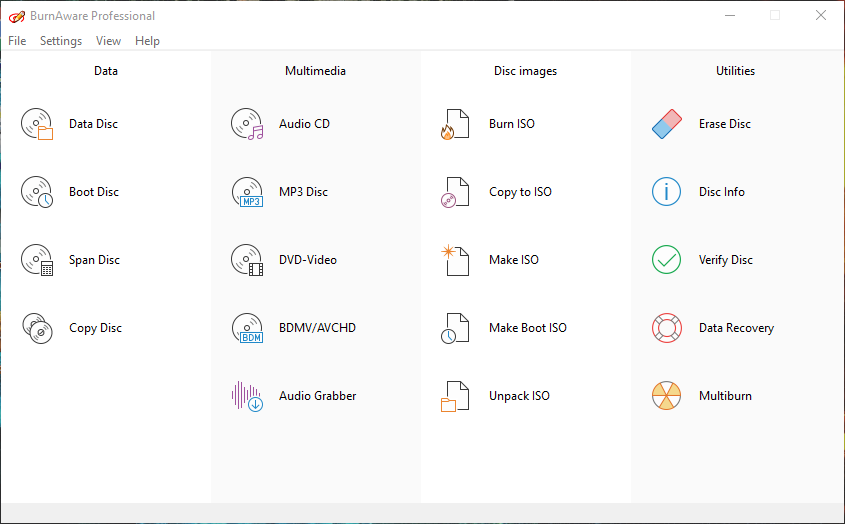Open the Burn ISO flame icon

tap(455, 124)
